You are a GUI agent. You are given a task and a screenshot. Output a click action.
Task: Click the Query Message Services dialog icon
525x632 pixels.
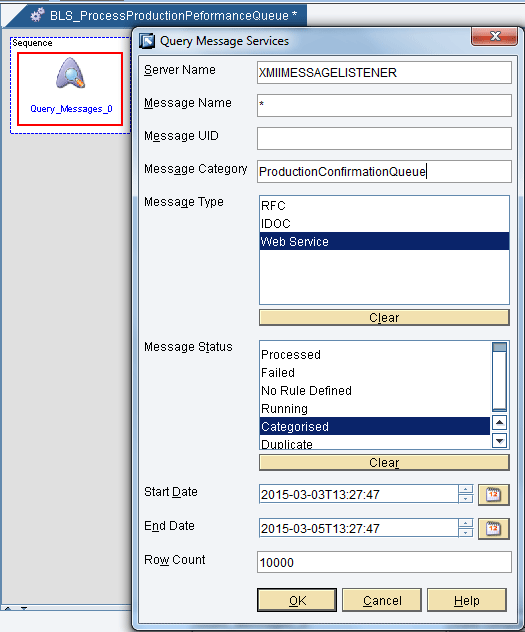point(147,41)
